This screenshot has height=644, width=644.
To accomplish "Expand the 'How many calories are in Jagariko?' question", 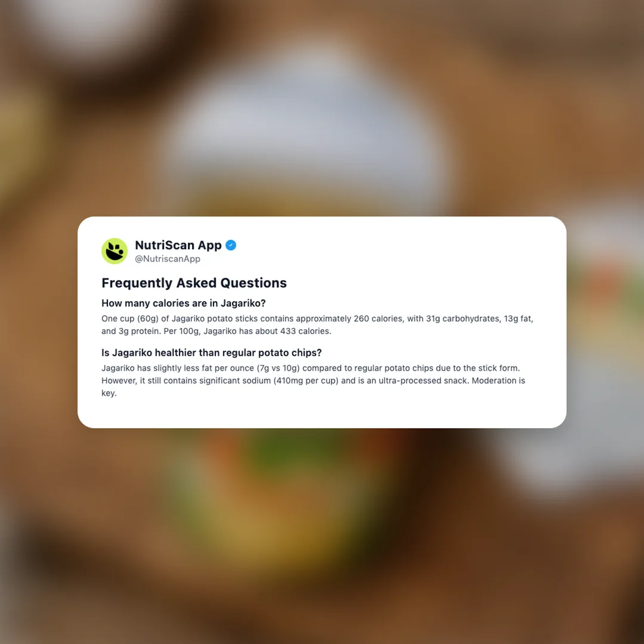I will (x=184, y=303).
